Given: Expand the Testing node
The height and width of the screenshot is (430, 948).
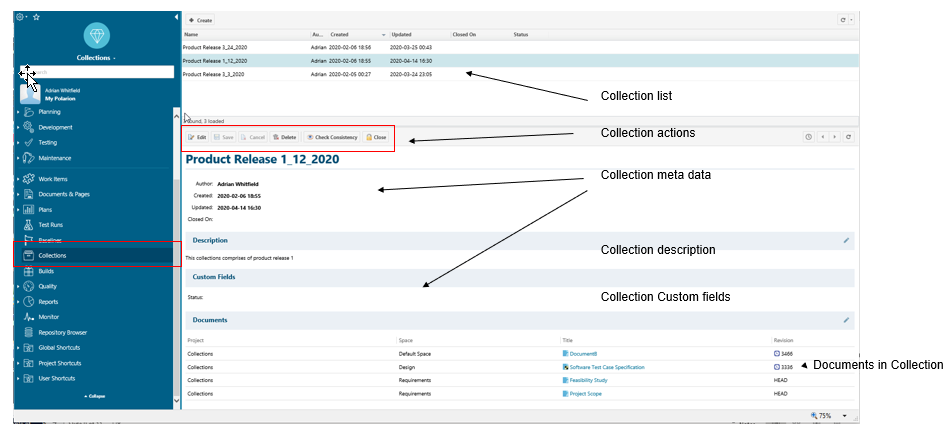Looking at the screenshot, I should point(18,143).
